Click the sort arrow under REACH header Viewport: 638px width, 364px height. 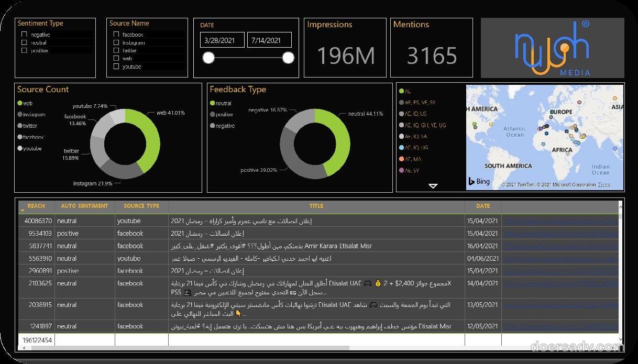point(23,211)
